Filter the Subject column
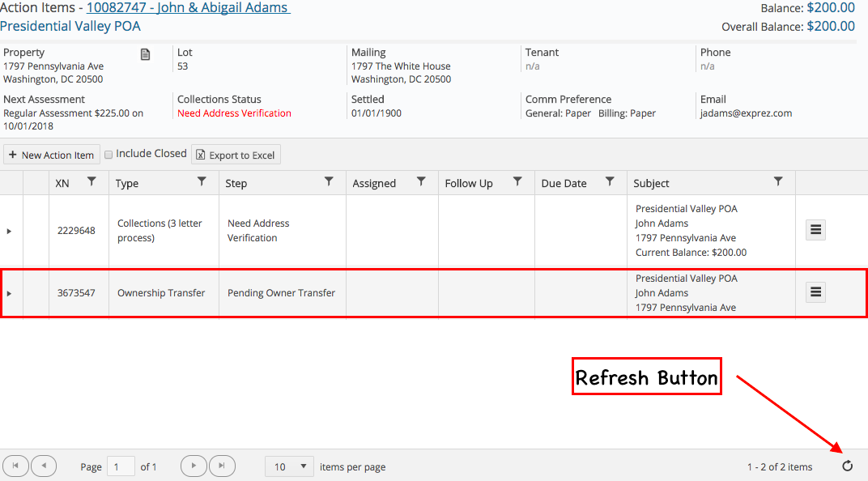The image size is (868, 481). pos(779,182)
